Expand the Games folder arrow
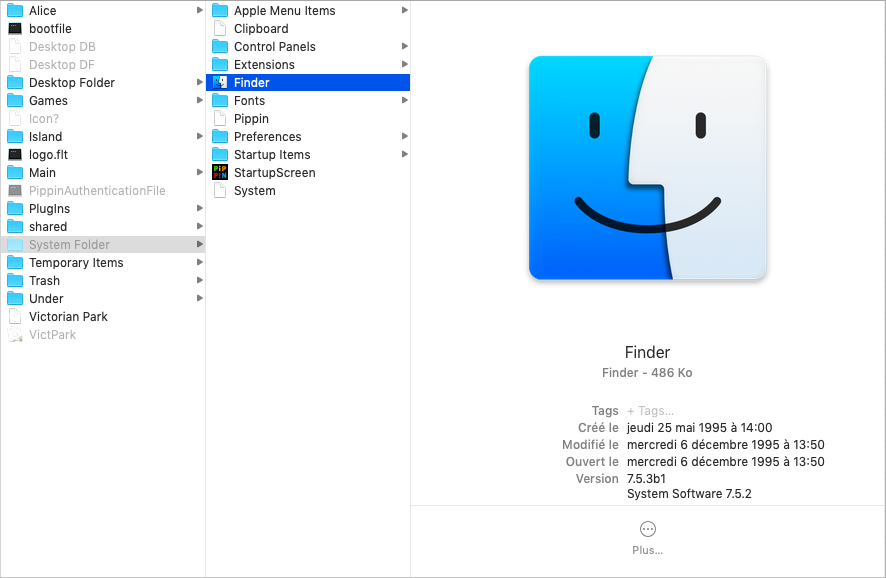 [199, 101]
